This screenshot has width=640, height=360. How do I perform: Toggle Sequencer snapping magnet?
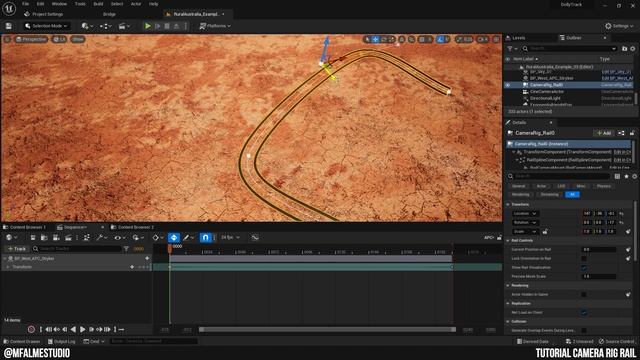(x=205, y=238)
